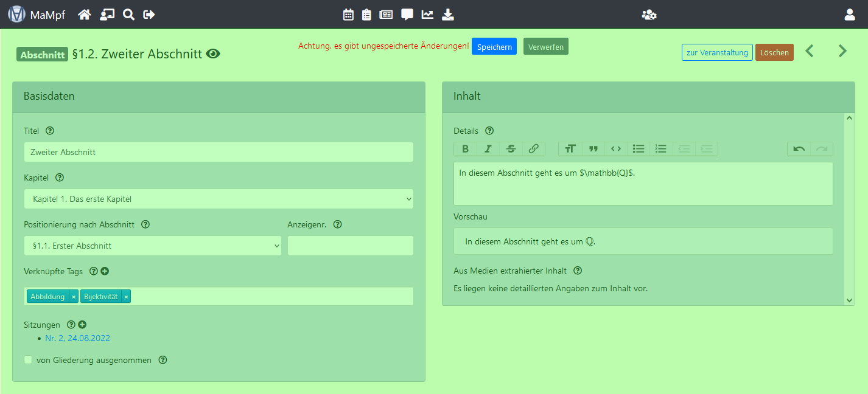The image size is (868, 394).
Task: Add a new tag with plus icon
Action: pyautogui.click(x=105, y=271)
